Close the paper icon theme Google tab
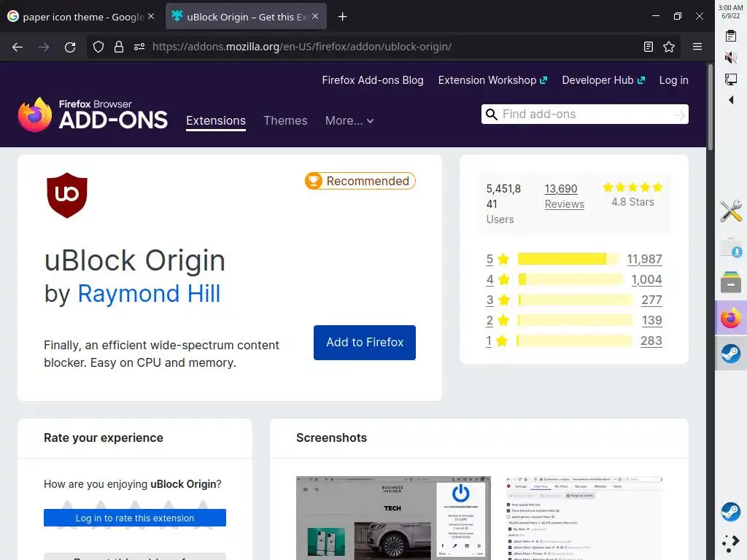This screenshot has height=560, width=747. point(151,16)
